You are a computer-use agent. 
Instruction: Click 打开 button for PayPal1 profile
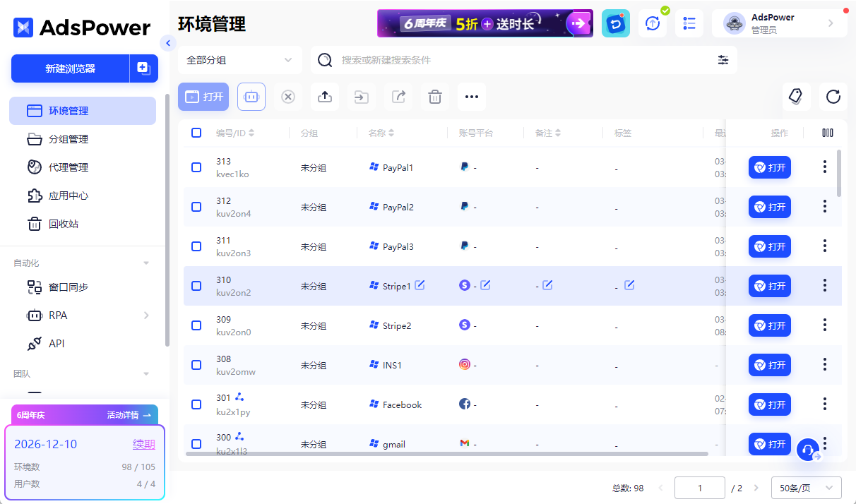pos(769,167)
